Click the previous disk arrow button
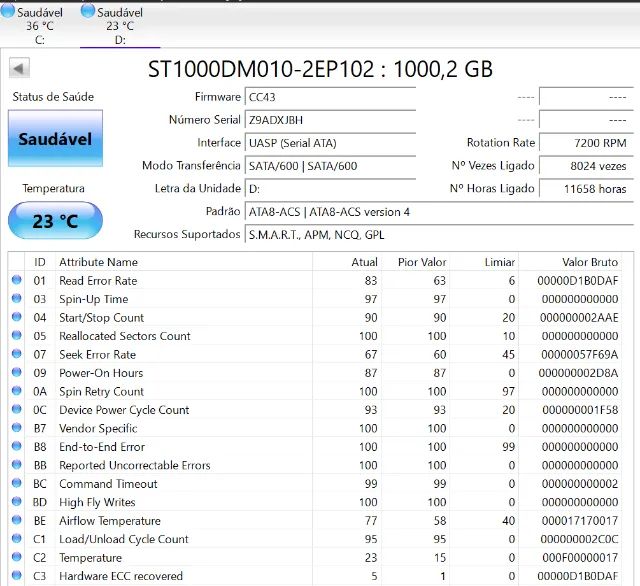The width and height of the screenshot is (640, 586). click(x=19, y=68)
